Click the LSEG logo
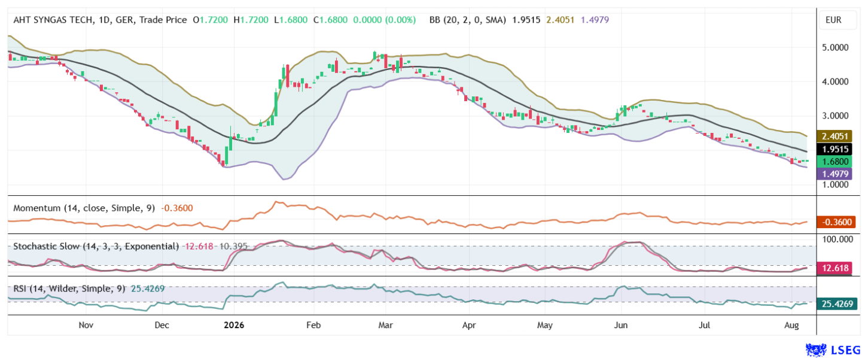The width and height of the screenshot is (868, 358). point(833,349)
